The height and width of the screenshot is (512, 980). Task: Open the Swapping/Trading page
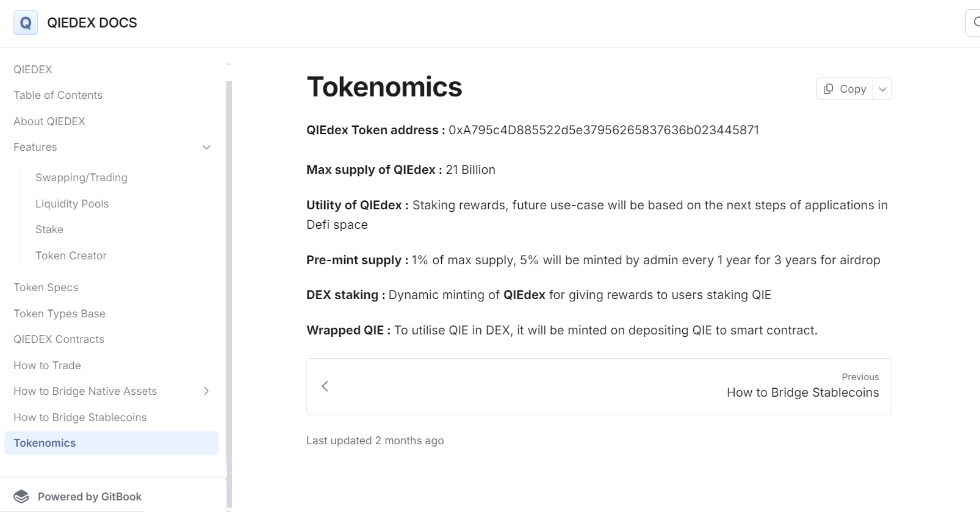(81, 178)
